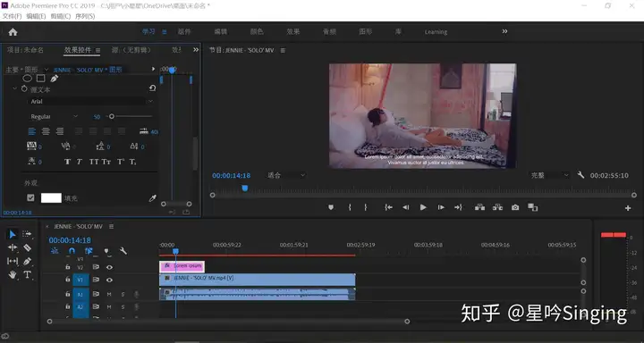
Task: Select the Track Select Forward tool
Action: coord(27,234)
